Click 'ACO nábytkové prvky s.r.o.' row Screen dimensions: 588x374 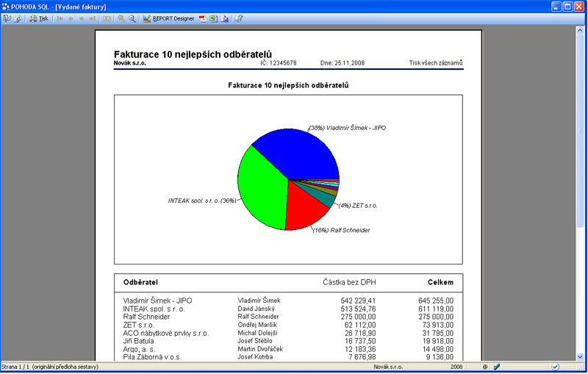point(166,333)
